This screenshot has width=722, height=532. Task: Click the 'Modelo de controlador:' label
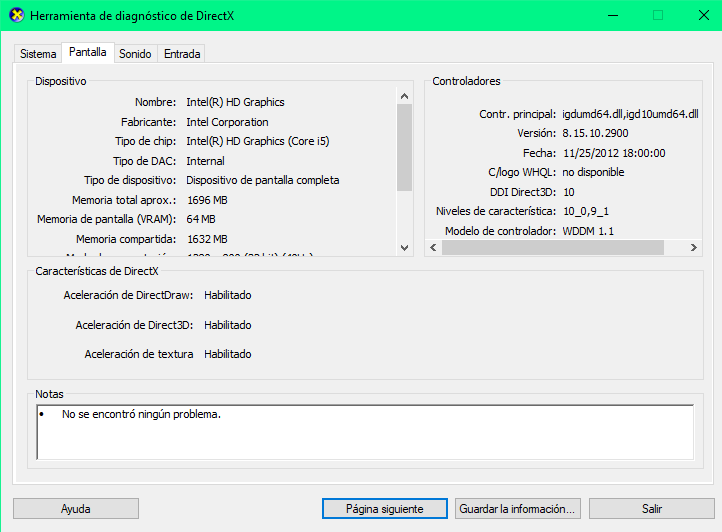pyautogui.click(x=500, y=231)
